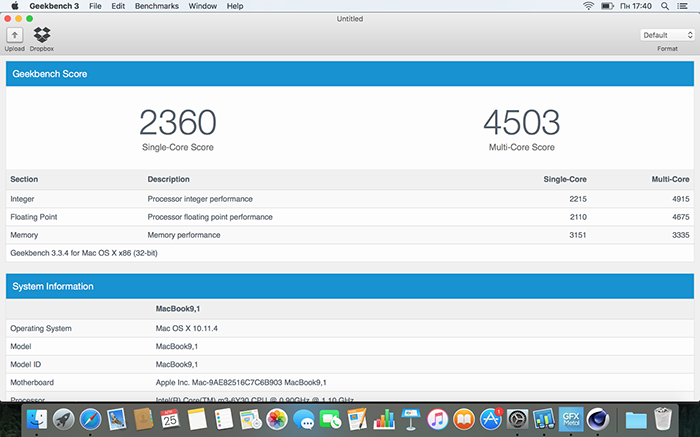The width and height of the screenshot is (700, 437).
Task: Open the Window menu
Action: (202, 6)
